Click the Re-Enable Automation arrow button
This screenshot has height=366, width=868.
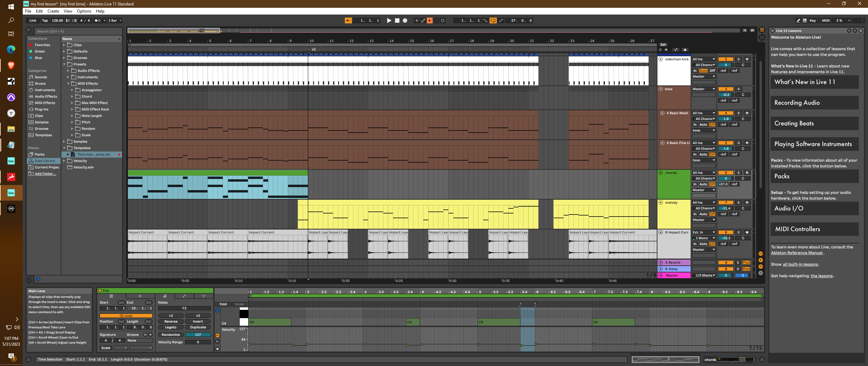(430, 21)
